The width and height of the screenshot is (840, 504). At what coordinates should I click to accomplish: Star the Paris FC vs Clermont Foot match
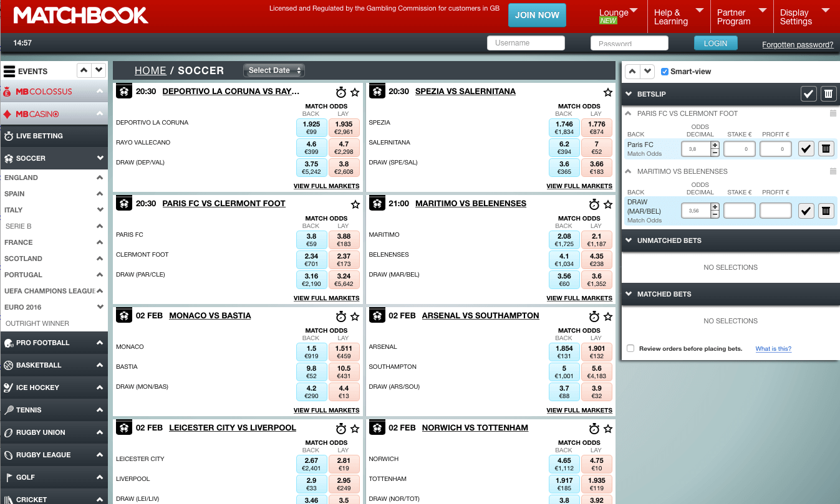[x=355, y=204]
